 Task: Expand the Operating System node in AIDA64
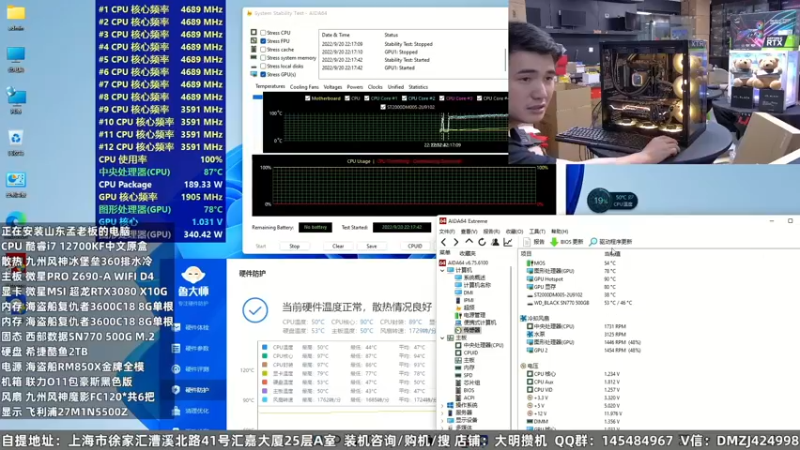pyautogui.click(x=442, y=405)
